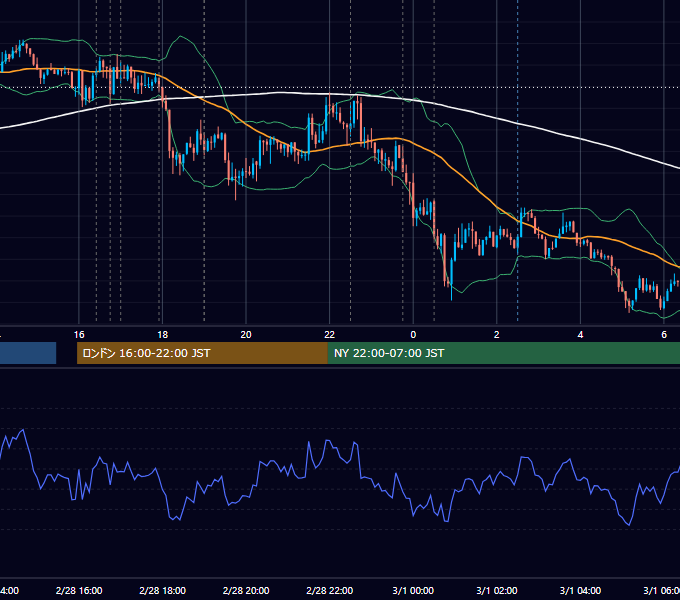Click the 3/1 04:00 date label
Screen dimensions: 680x600
[x=580, y=590]
